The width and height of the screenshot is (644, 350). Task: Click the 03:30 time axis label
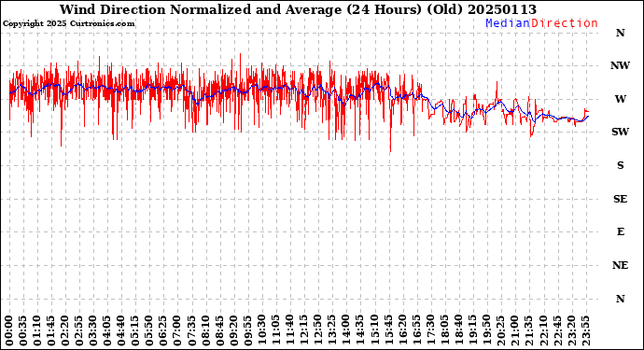[x=93, y=330]
